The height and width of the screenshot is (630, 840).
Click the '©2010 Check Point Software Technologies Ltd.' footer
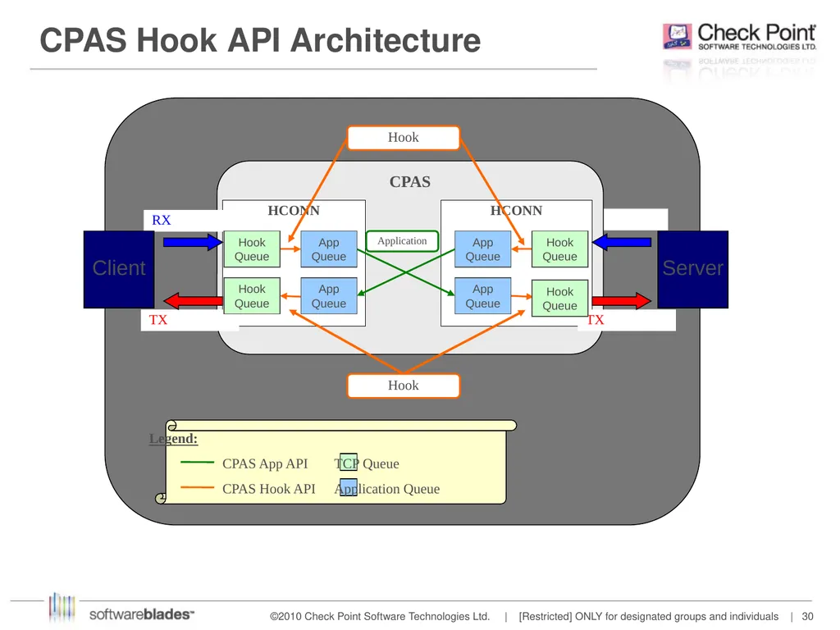tap(380, 617)
